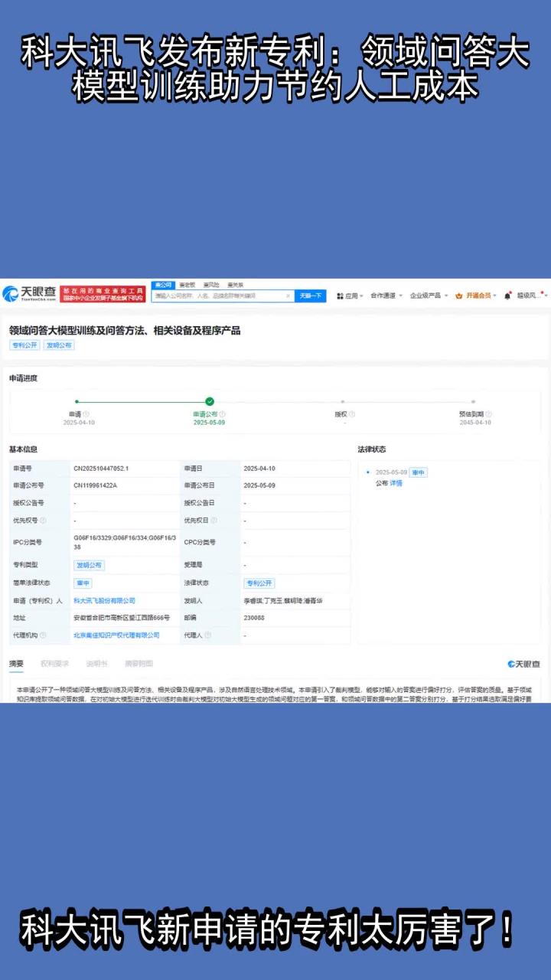
Task: Click the 详情 link under 法律状态
Action: pos(396,484)
